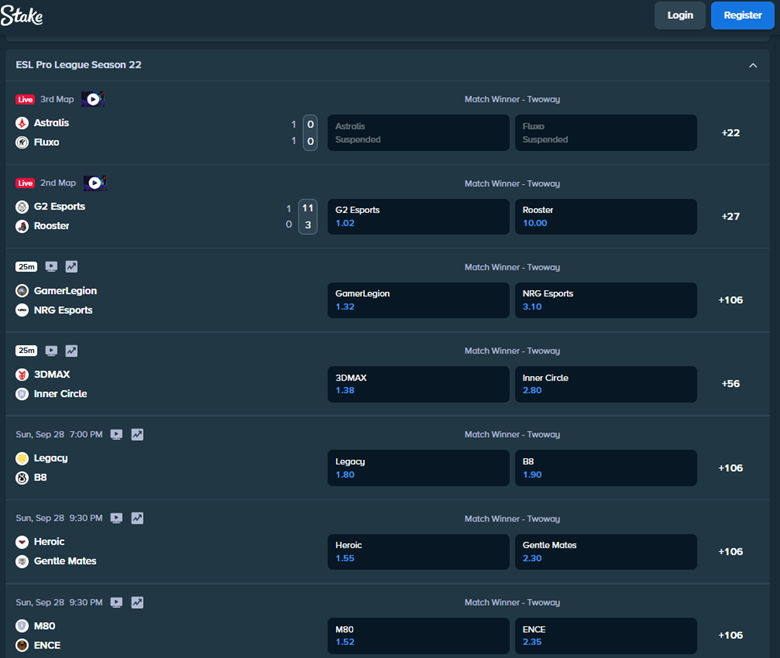Screen dimensions: 780x658
Task: Click the GamerLegion team logo
Action: coord(22,290)
